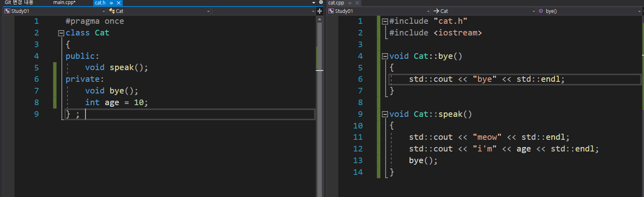Open the Cat scope dropdown in cat.cpp pane
Viewport: 644px width, 197px height.
tap(484, 11)
